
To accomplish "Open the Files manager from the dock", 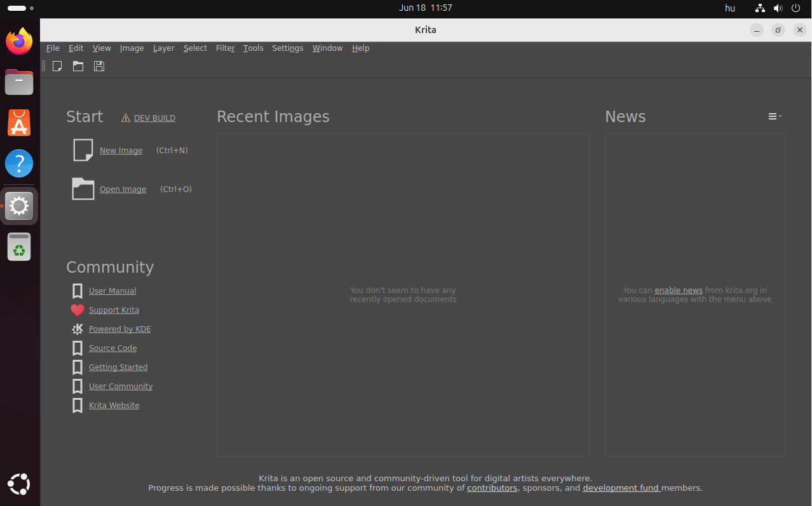I will [19, 82].
